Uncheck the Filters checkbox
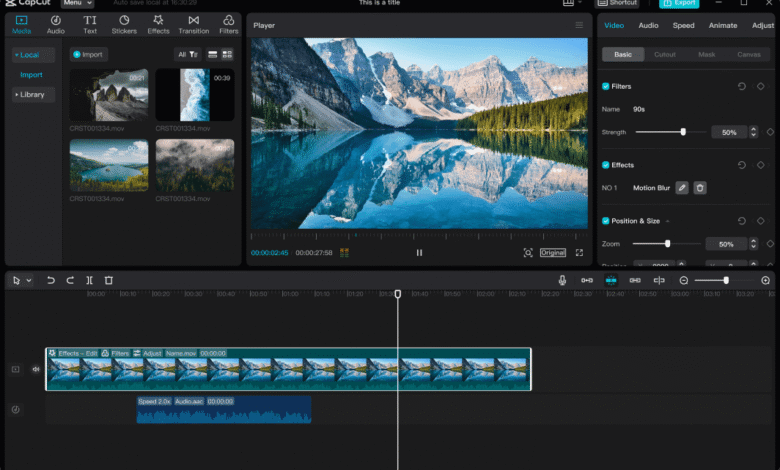Image resolution: width=780 pixels, height=470 pixels. [x=606, y=87]
